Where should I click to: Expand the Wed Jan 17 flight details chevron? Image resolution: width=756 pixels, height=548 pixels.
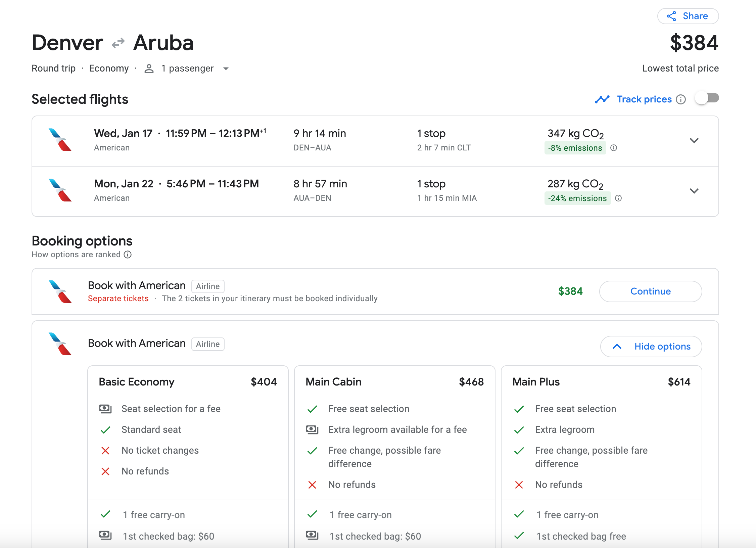coord(694,141)
